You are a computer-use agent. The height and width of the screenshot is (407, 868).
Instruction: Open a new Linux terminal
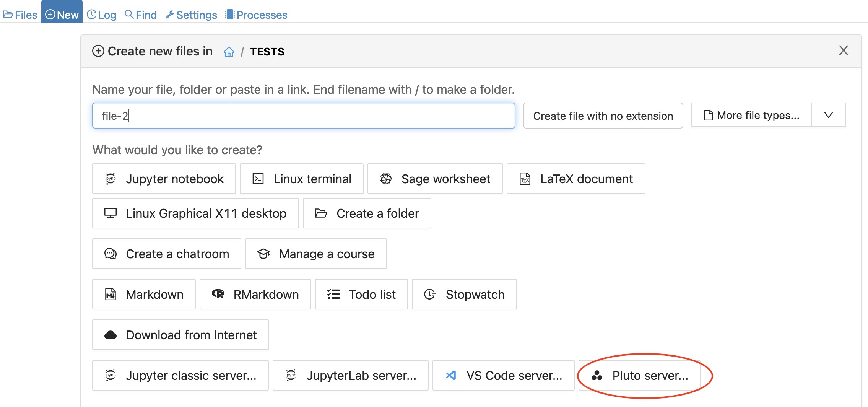point(301,179)
